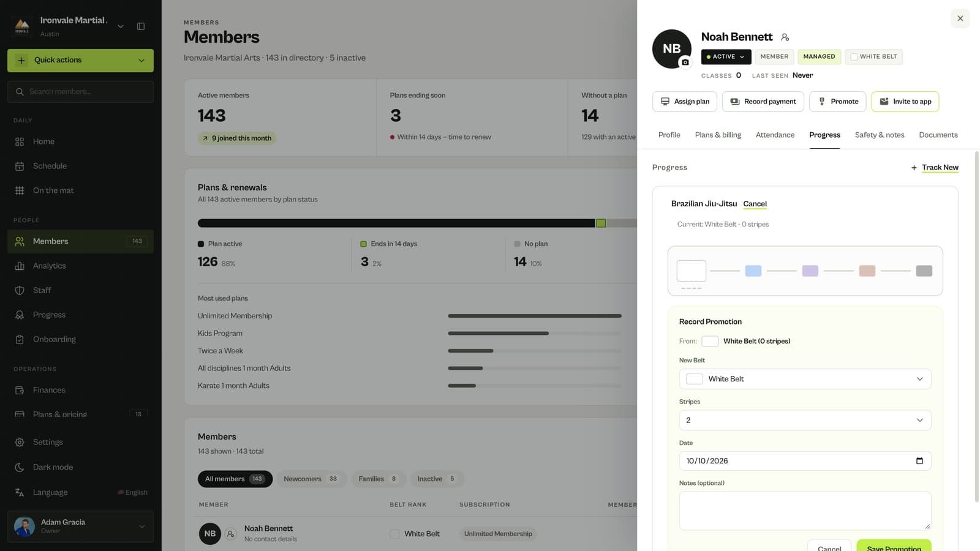Switch to the Attendance tab

point(775,135)
